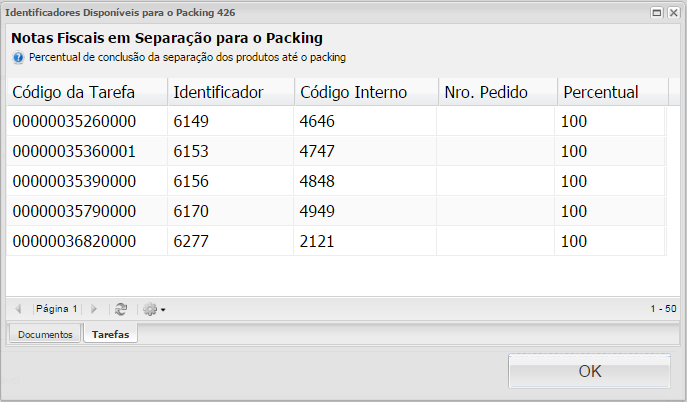The height and width of the screenshot is (409, 693).
Task: Close the Identificadores Disponíveis dialog
Action: [x=673, y=12]
